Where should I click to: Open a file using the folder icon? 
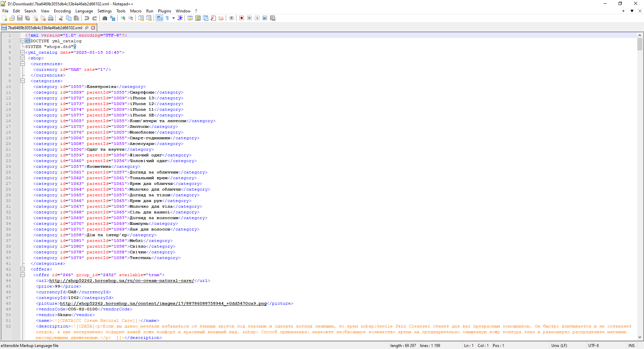point(12,18)
